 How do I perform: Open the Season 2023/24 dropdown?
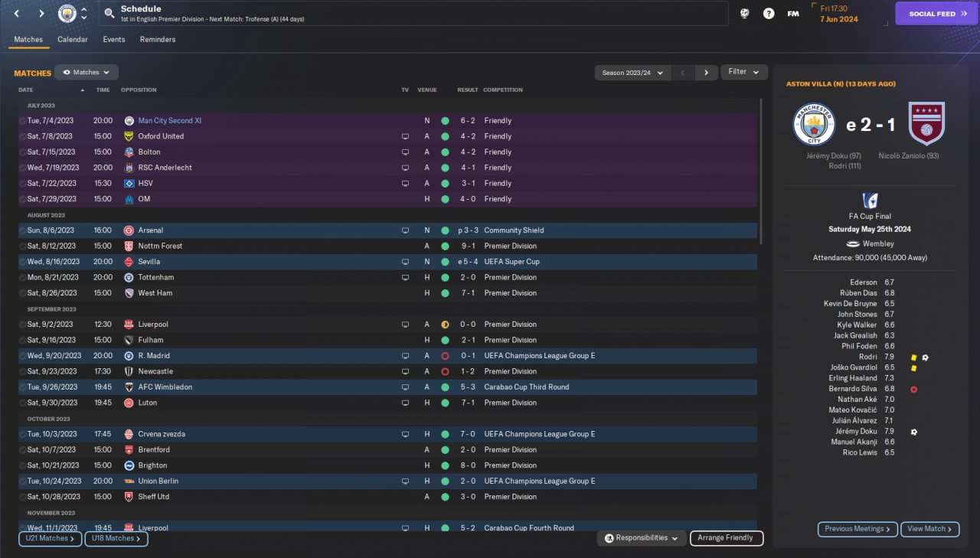[632, 73]
